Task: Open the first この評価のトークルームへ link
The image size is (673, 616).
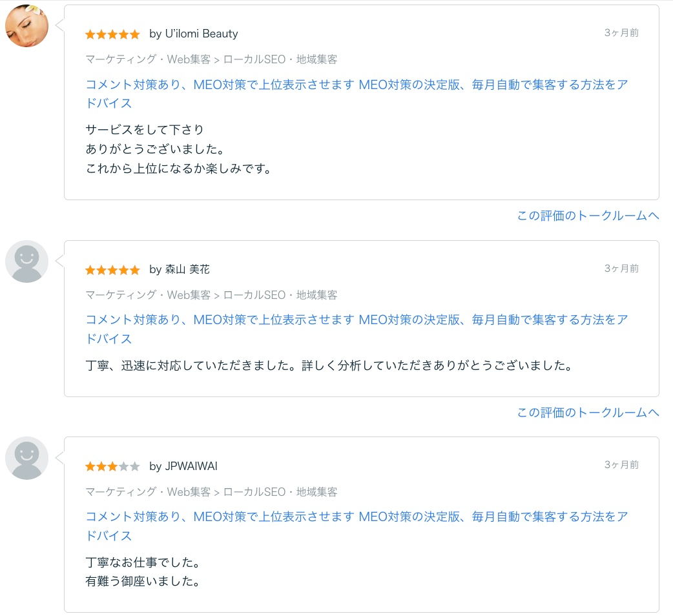Action: click(x=588, y=214)
